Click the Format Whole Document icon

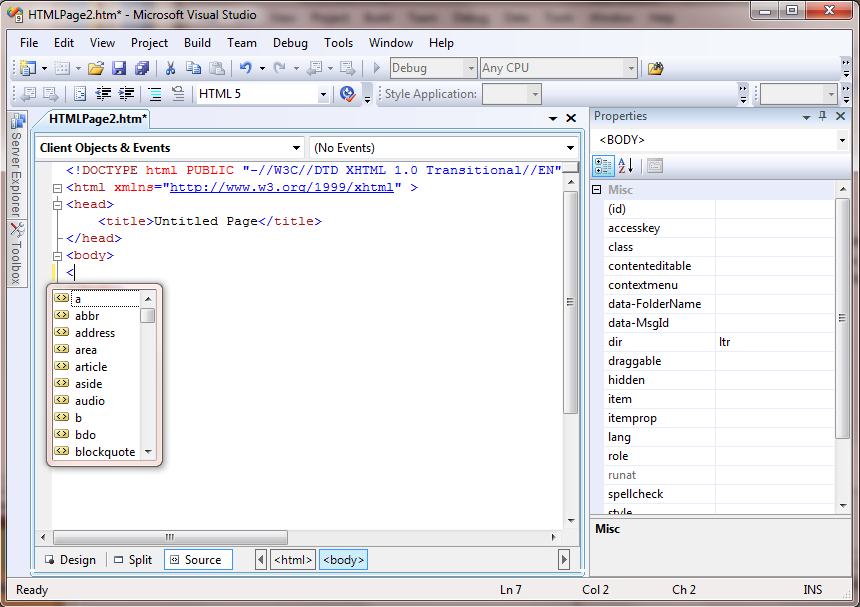point(80,94)
